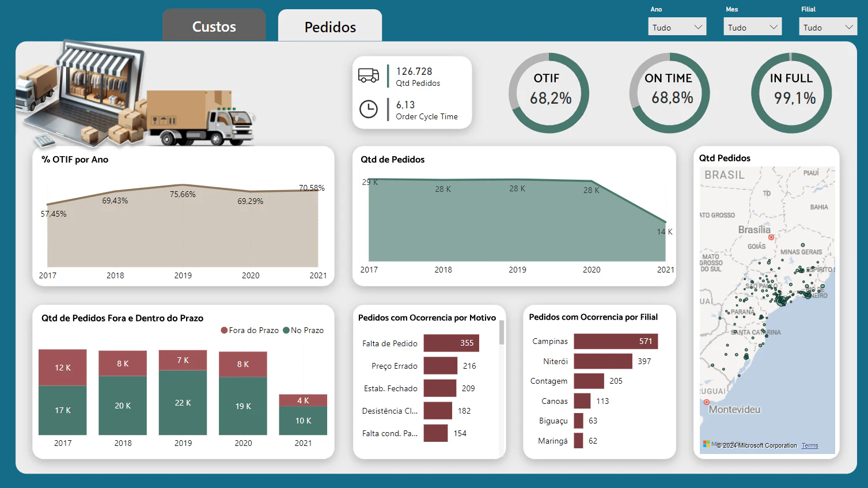This screenshot has height=488, width=868.
Task: Click the Maringá bar
Action: pyautogui.click(x=579, y=441)
